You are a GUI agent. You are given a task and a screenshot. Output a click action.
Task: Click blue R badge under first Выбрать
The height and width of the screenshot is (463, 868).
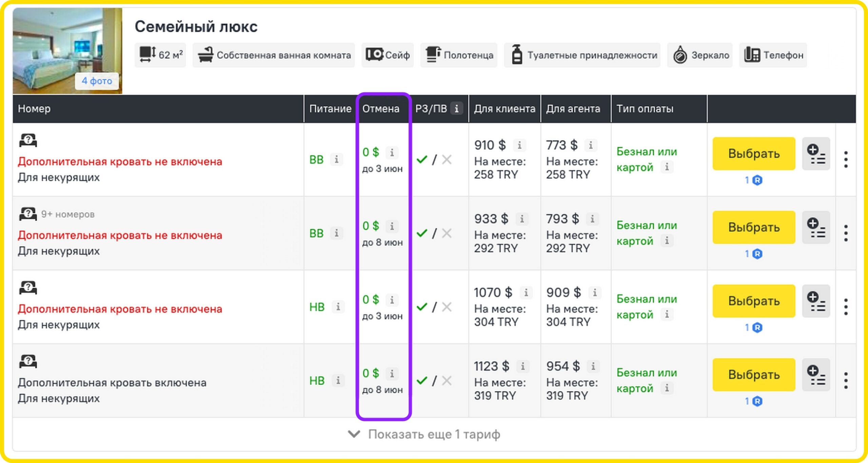757,180
